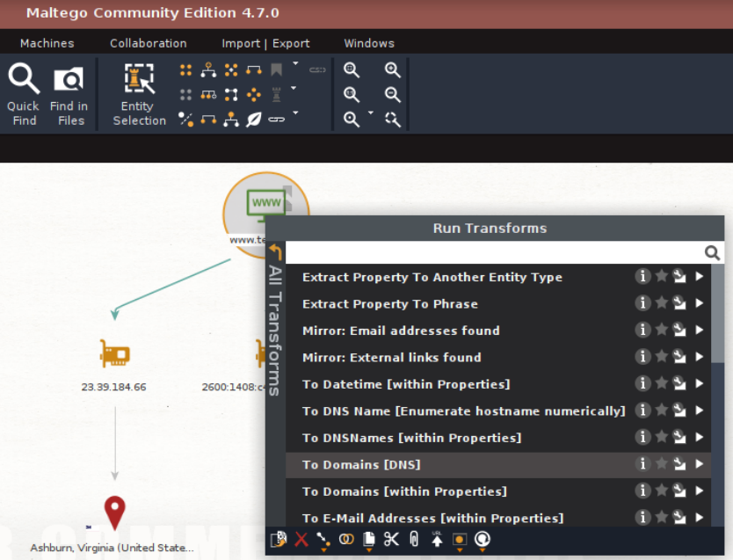Image resolution: width=733 pixels, height=560 pixels.
Task: Click the search magnifier in Run Transforms
Action: pyautogui.click(x=712, y=253)
